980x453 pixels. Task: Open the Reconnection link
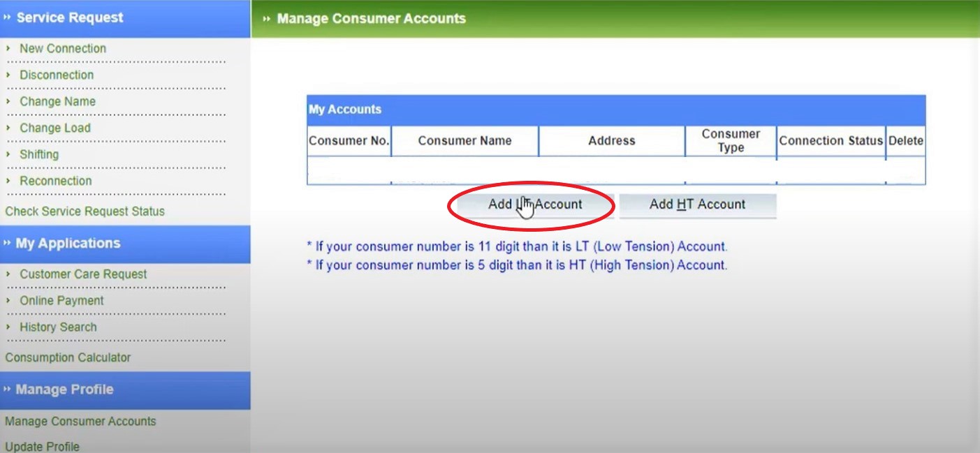(x=56, y=181)
